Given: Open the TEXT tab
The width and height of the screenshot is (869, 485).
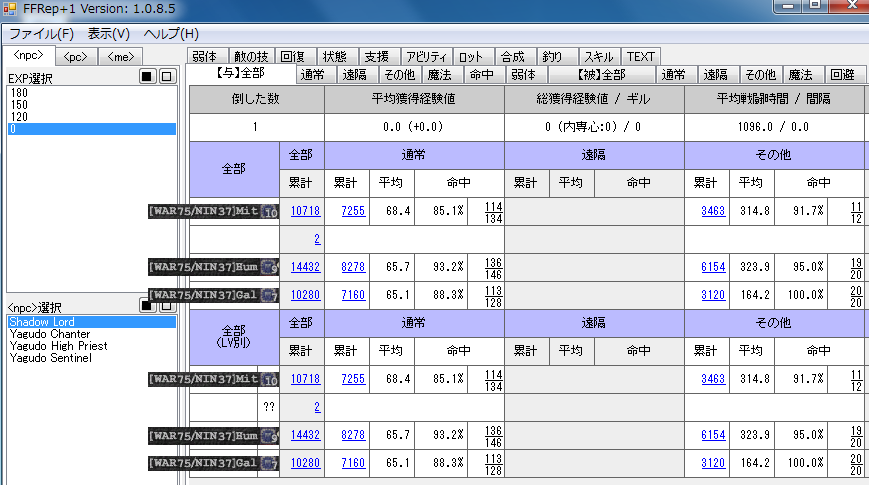Looking at the screenshot, I should [640, 57].
